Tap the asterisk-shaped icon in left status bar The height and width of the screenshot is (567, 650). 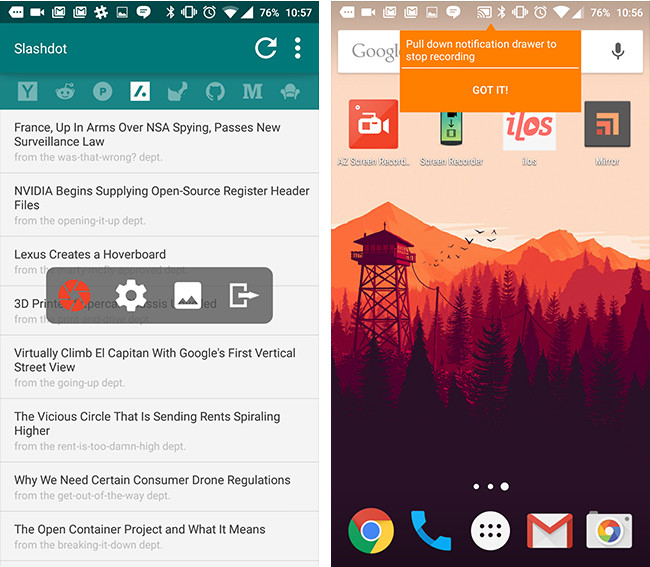(x=101, y=12)
